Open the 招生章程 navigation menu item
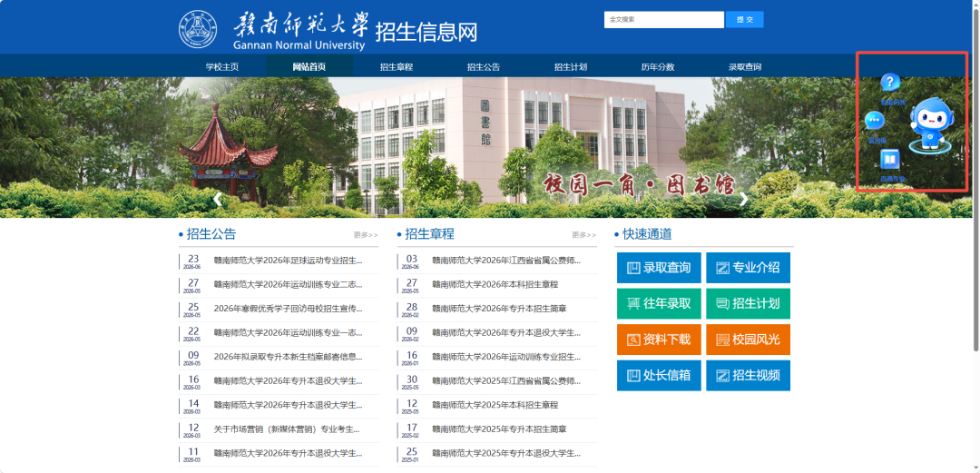The image size is (980, 473). (x=397, y=67)
